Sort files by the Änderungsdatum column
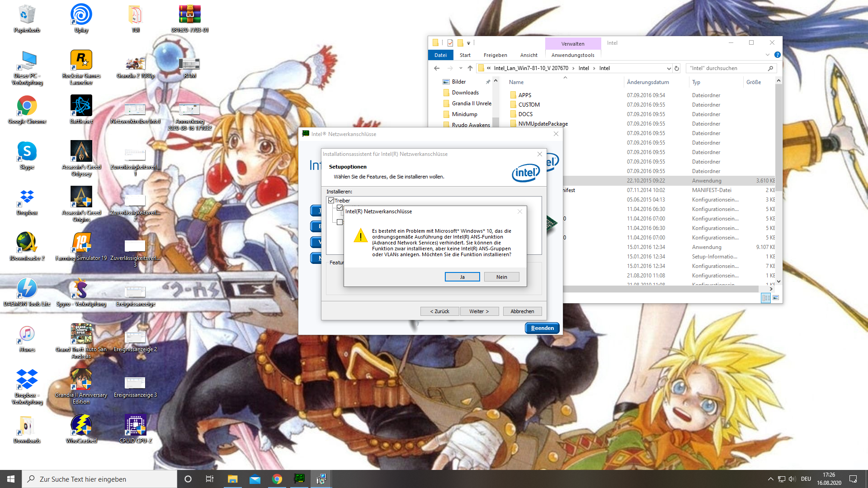 (648, 82)
